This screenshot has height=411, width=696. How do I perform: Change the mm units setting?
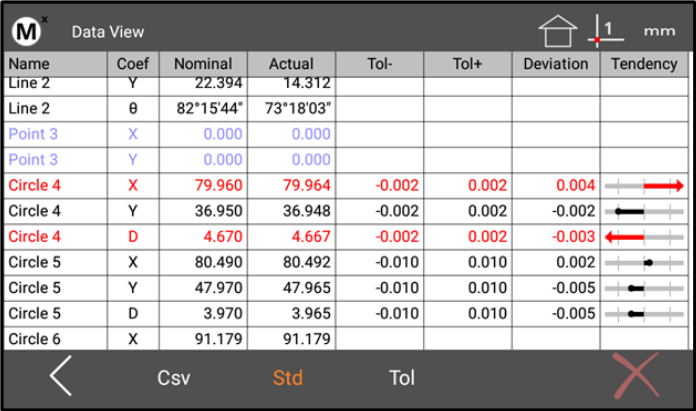[659, 32]
